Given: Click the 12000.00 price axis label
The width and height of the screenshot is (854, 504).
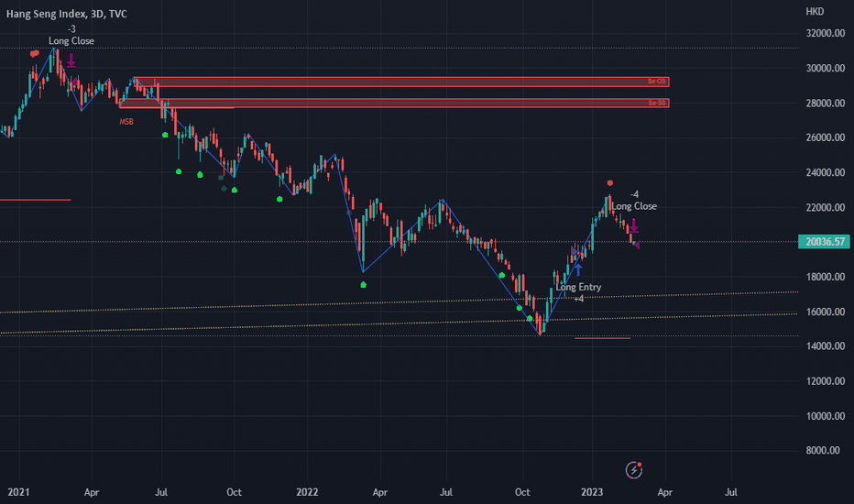Looking at the screenshot, I should [x=825, y=381].
